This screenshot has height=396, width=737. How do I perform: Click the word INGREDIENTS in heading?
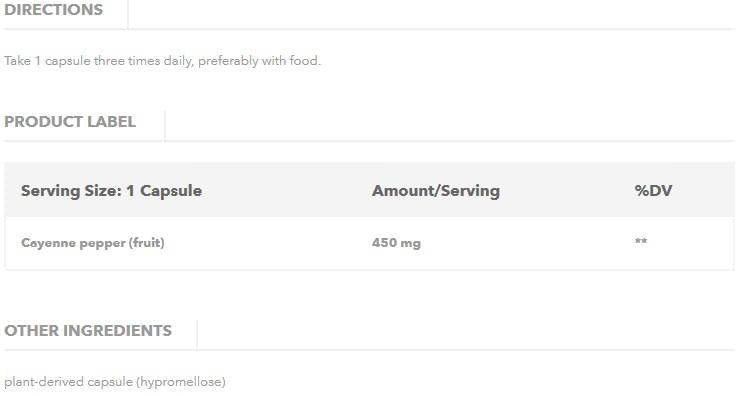117,331
